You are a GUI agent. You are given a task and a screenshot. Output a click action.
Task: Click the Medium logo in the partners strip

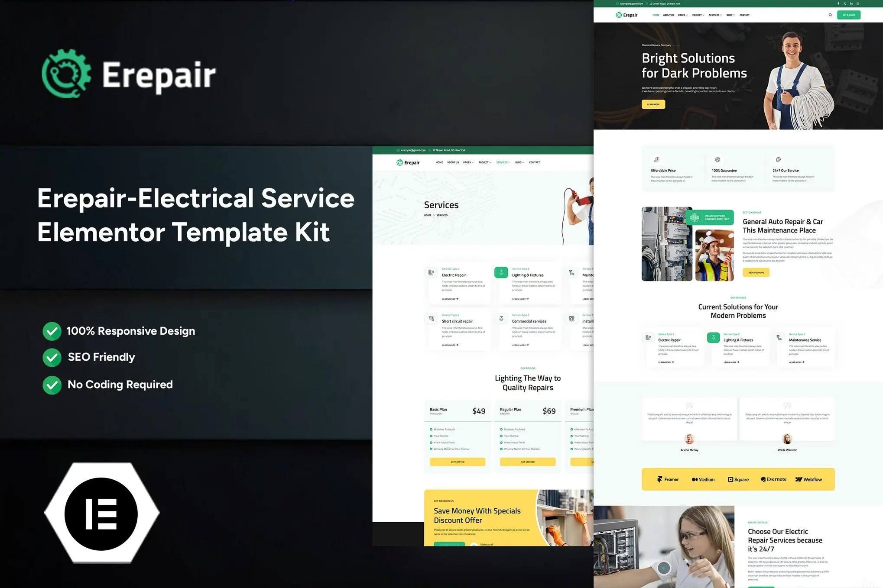click(x=703, y=479)
